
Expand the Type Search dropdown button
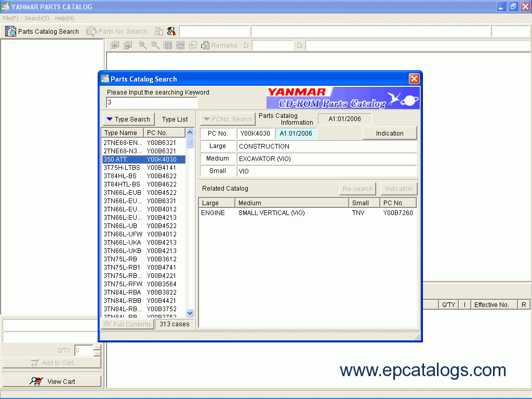129,119
